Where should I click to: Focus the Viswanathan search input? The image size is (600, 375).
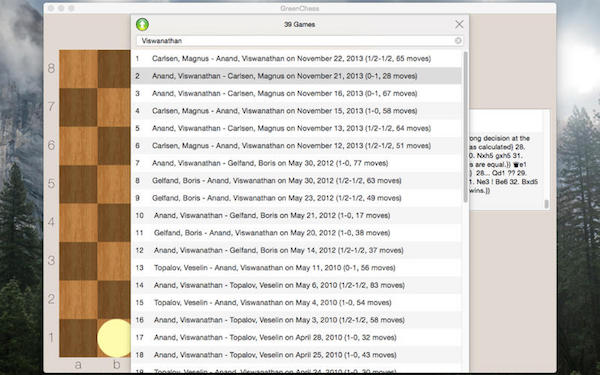299,41
